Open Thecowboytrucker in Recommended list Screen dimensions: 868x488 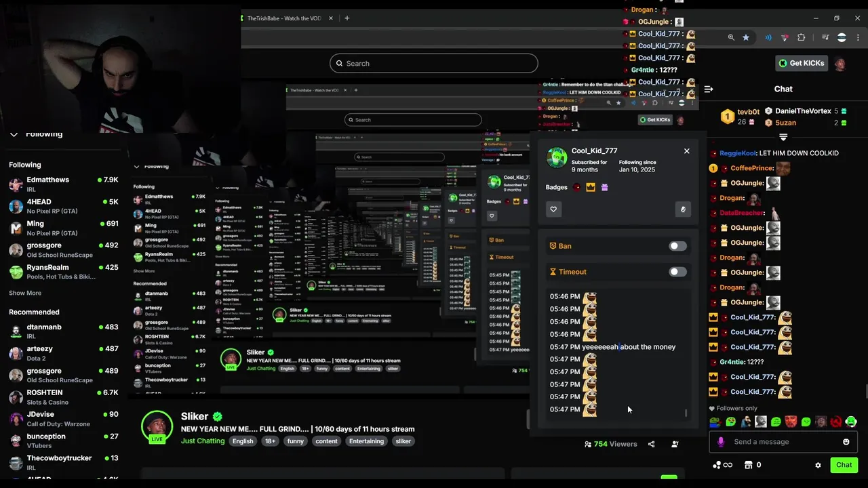point(64,462)
